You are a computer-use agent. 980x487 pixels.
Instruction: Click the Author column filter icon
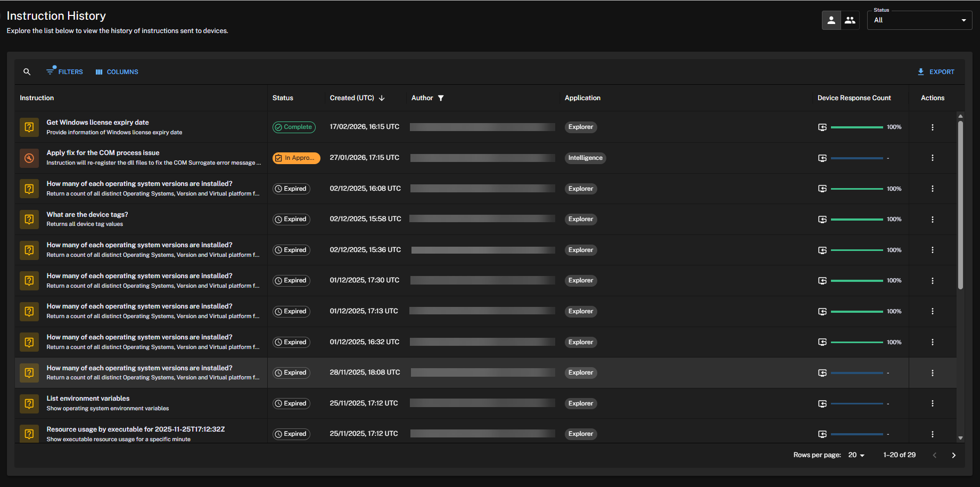click(x=441, y=98)
